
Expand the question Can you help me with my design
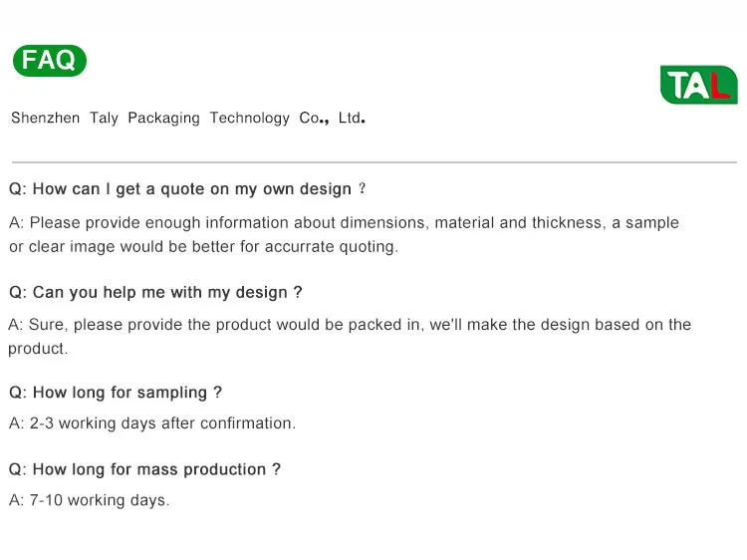pyautogui.click(x=155, y=293)
